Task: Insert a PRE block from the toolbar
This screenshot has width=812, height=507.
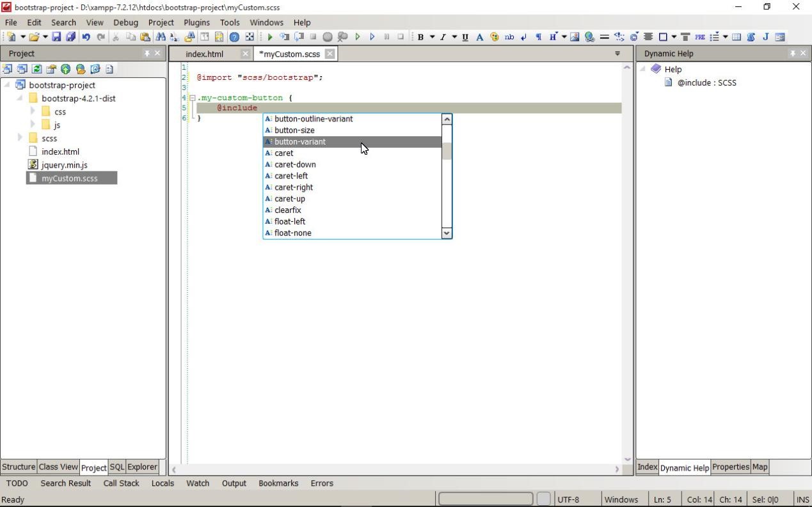Action: tap(701, 37)
